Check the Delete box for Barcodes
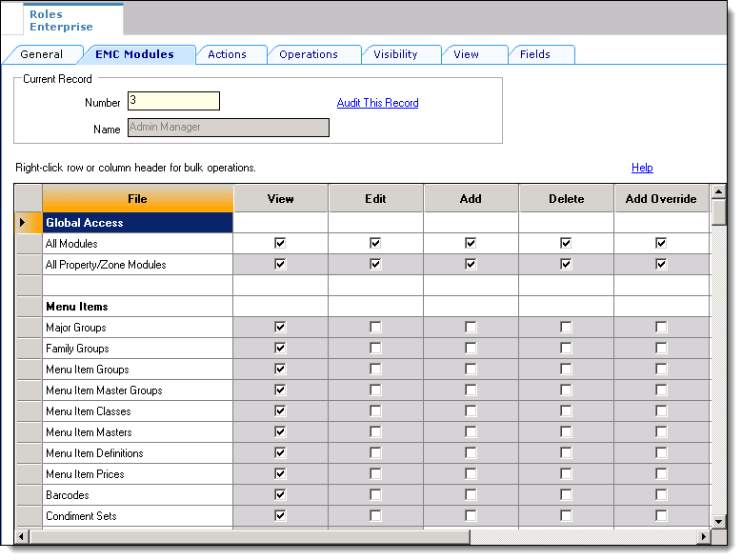 point(566,495)
